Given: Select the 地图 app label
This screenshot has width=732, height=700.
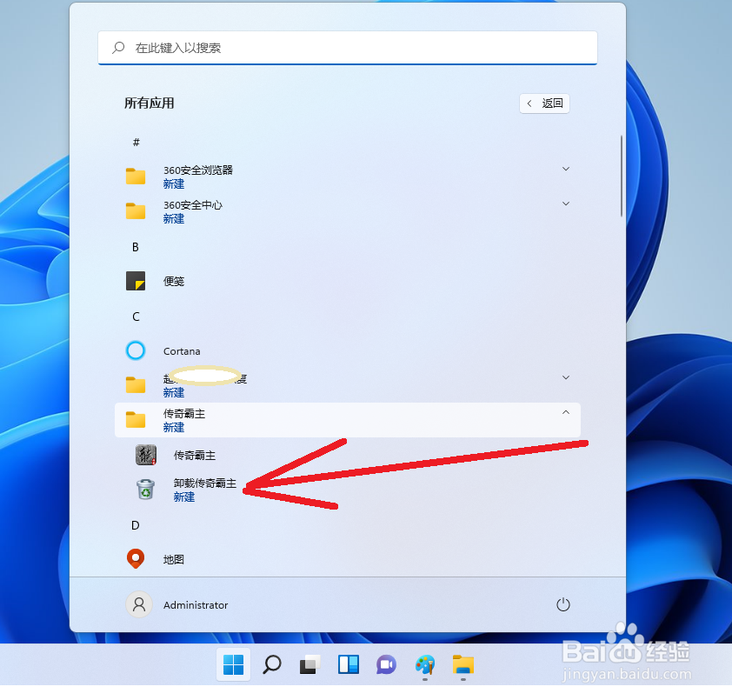Looking at the screenshot, I should pyautogui.click(x=174, y=559).
